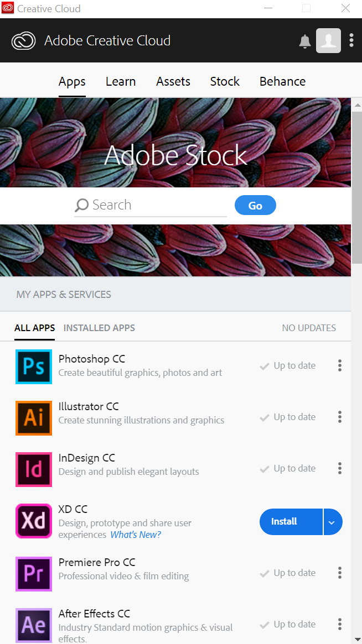The width and height of the screenshot is (362, 644).
Task: Click InDesign CC Up to date status
Action: pyautogui.click(x=287, y=468)
